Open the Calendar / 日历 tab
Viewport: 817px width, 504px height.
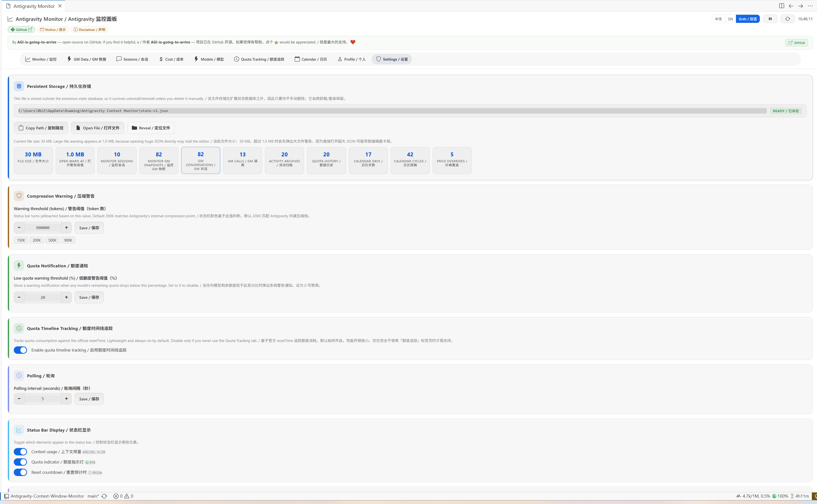point(311,59)
